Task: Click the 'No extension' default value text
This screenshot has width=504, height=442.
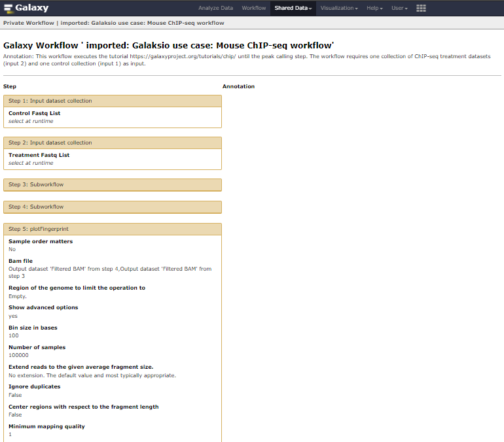Action: (92, 375)
